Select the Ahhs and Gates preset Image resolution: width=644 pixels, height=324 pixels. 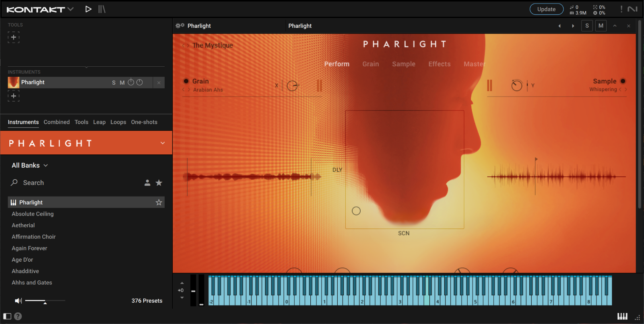pos(32,283)
